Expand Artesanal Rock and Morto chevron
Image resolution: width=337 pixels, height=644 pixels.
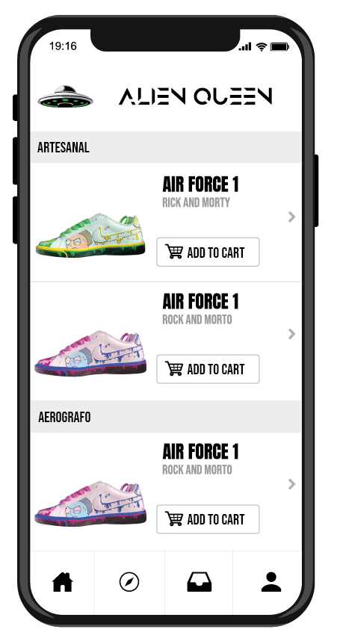click(291, 334)
